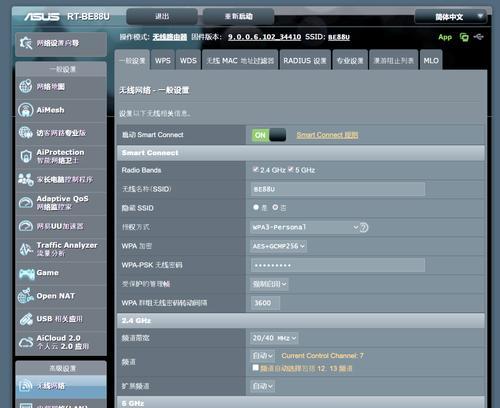Open the RADIUS settings tab
500x408 pixels.
(x=305, y=60)
